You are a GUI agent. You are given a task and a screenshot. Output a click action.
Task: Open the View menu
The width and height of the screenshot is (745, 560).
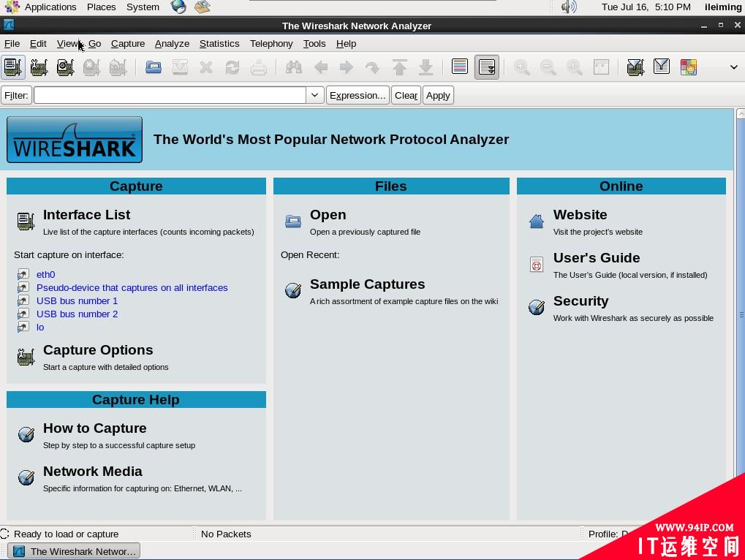click(x=67, y=44)
